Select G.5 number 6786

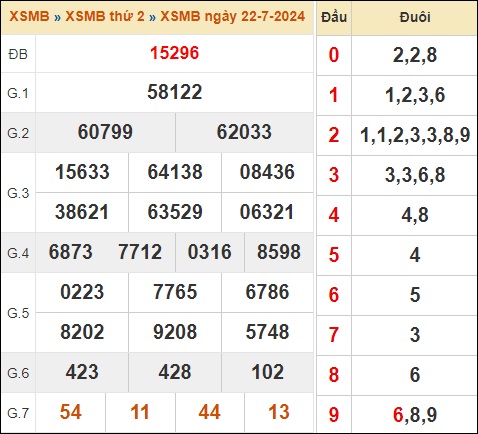pos(267,292)
